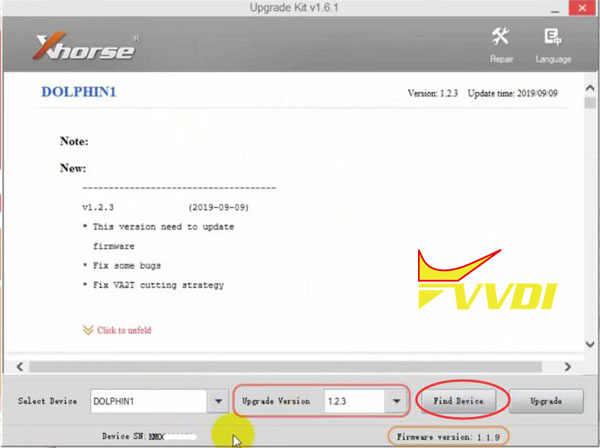Click the "Upgrade Version" label
This screenshot has height=448, width=600.
276,401
